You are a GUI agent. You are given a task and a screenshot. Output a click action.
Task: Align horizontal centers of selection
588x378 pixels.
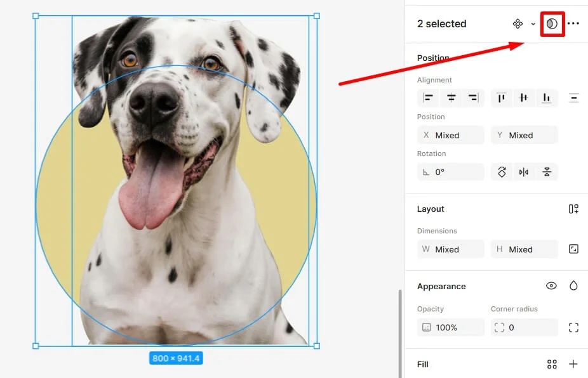click(x=451, y=98)
